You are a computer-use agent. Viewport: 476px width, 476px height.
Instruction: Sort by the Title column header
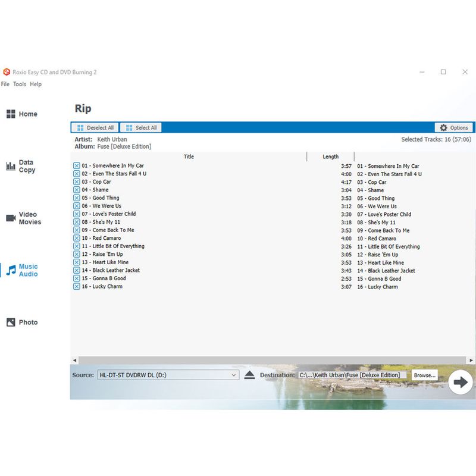coord(189,156)
